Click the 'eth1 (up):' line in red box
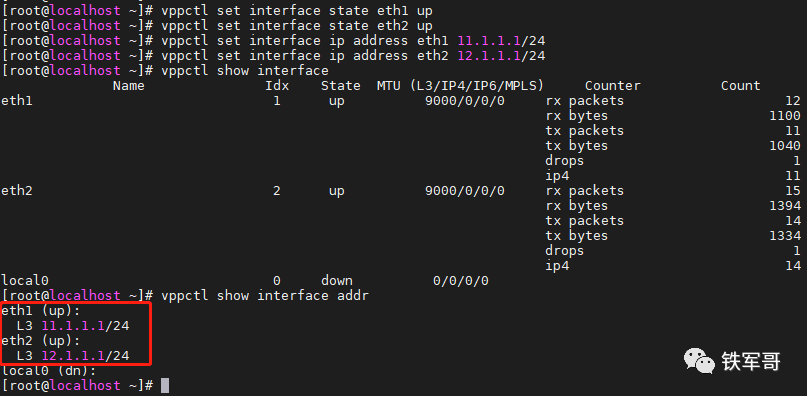The image size is (807, 397). click(x=41, y=310)
